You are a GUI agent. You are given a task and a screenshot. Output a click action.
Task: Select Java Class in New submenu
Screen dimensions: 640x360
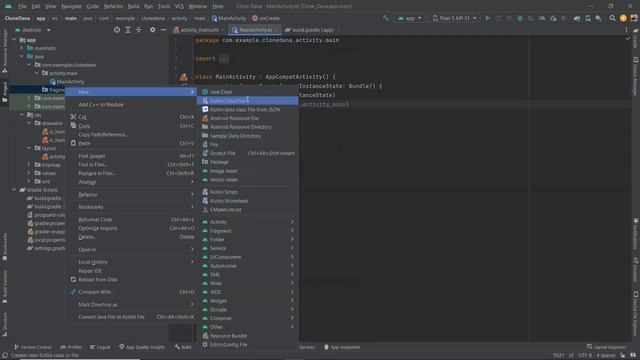(x=248, y=92)
